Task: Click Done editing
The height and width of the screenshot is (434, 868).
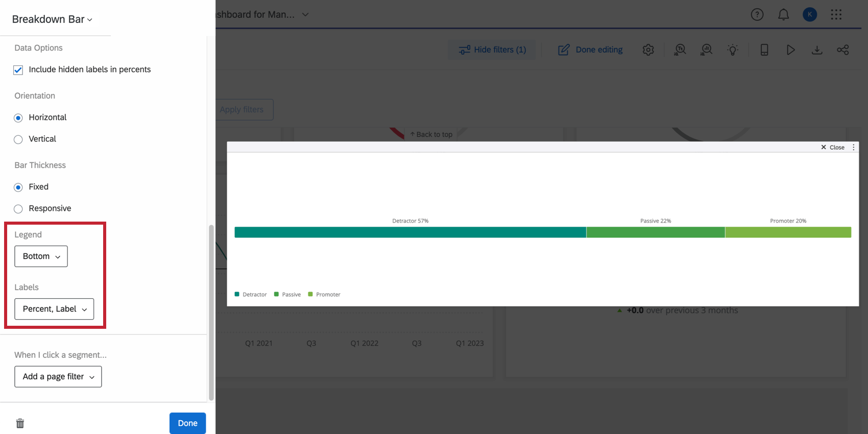Action: (590, 50)
